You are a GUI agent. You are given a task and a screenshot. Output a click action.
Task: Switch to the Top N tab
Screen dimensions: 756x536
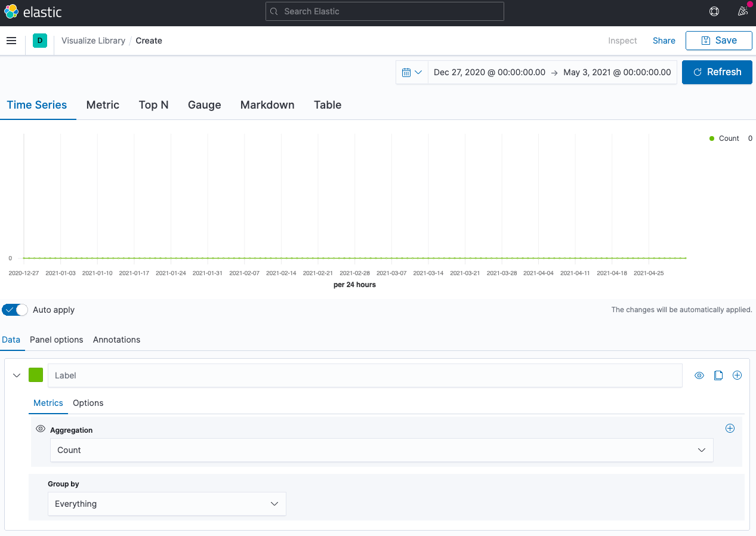click(x=153, y=105)
